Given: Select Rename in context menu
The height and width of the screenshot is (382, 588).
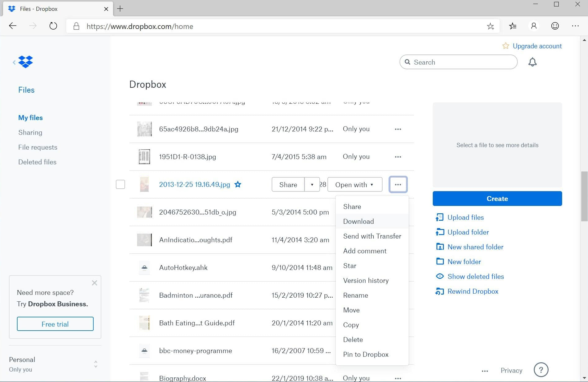Looking at the screenshot, I should (x=372, y=295).
